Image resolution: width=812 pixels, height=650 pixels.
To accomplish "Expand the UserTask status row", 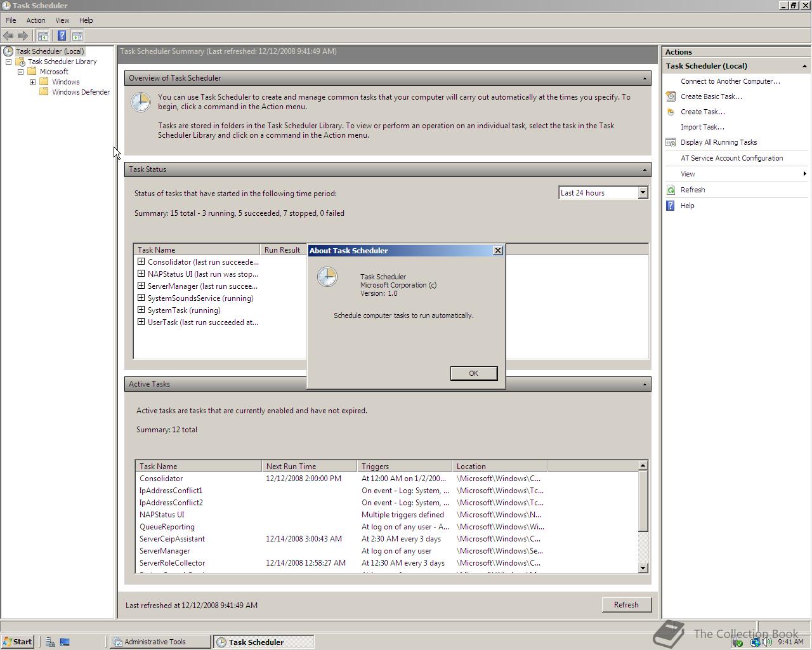I will 141,322.
